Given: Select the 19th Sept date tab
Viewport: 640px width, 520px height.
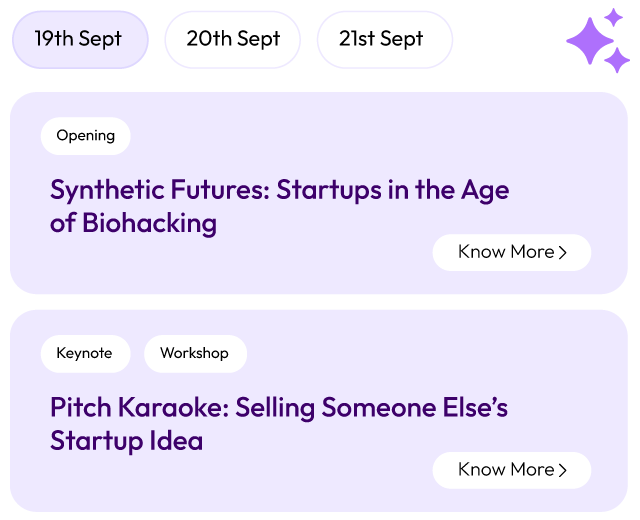Looking at the screenshot, I should [79, 39].
